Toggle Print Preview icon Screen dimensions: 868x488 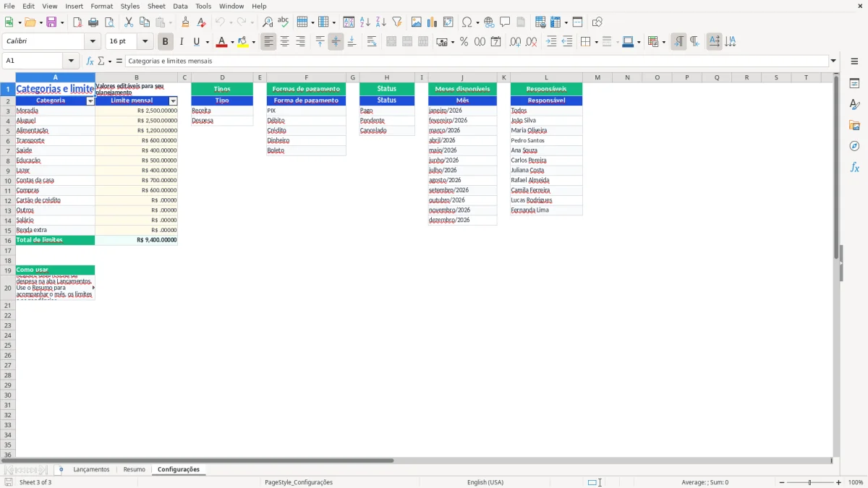coord(109,22)
